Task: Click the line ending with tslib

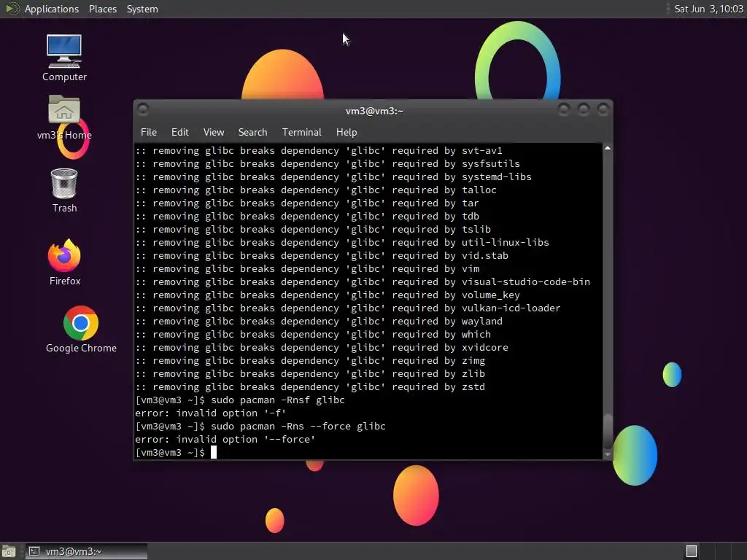Action: click(x=313, y=229)
